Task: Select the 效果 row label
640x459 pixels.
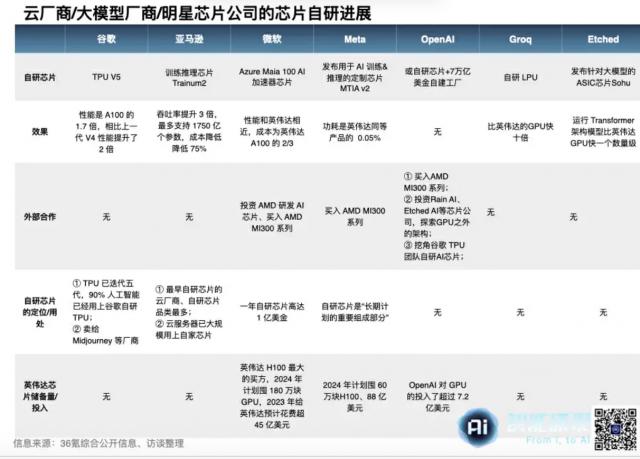Action: [x=41, y=129]
